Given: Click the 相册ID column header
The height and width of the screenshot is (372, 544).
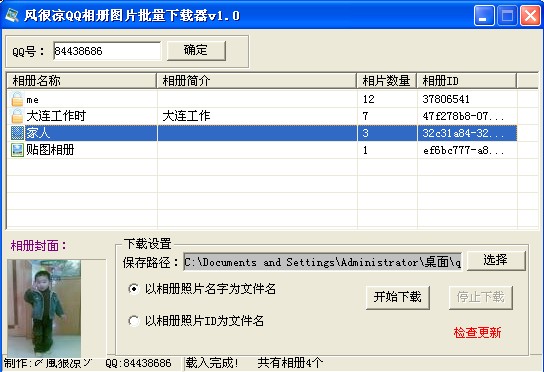Looking at the screenshot, I should coord(467,81).
